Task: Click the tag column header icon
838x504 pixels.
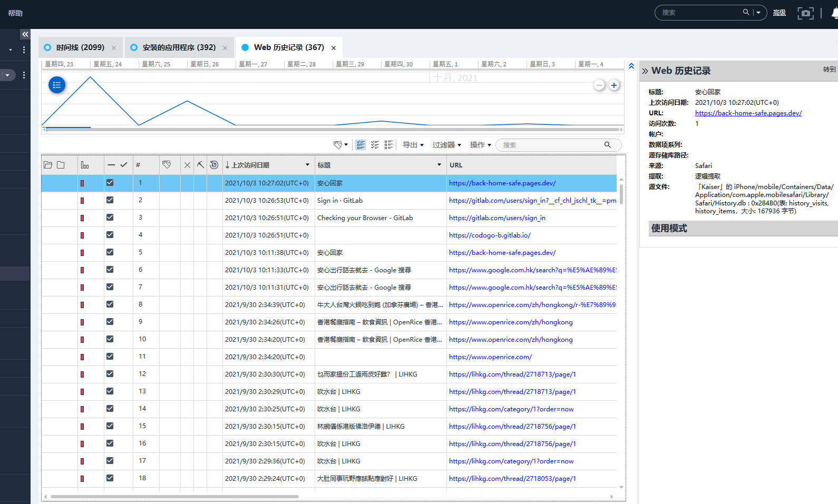Action: click(167, 165)
